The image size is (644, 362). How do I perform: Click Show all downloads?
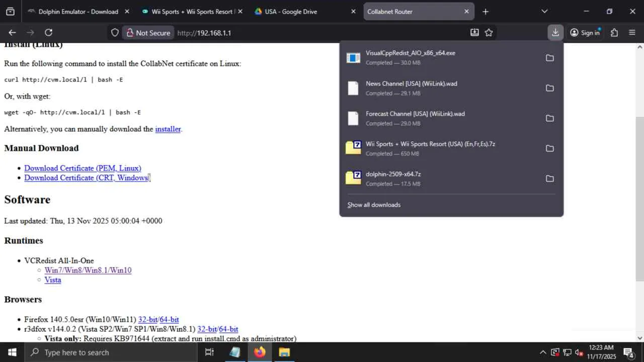click(x=374, y=205)
